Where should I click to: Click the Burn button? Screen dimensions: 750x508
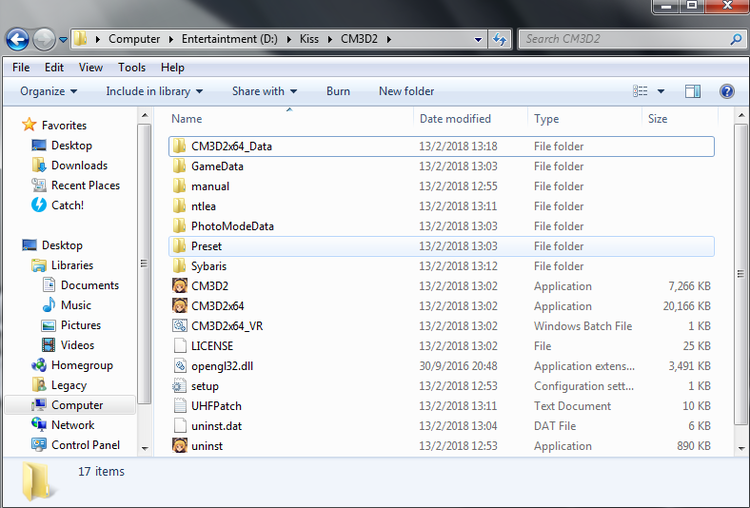coord(338,91)
